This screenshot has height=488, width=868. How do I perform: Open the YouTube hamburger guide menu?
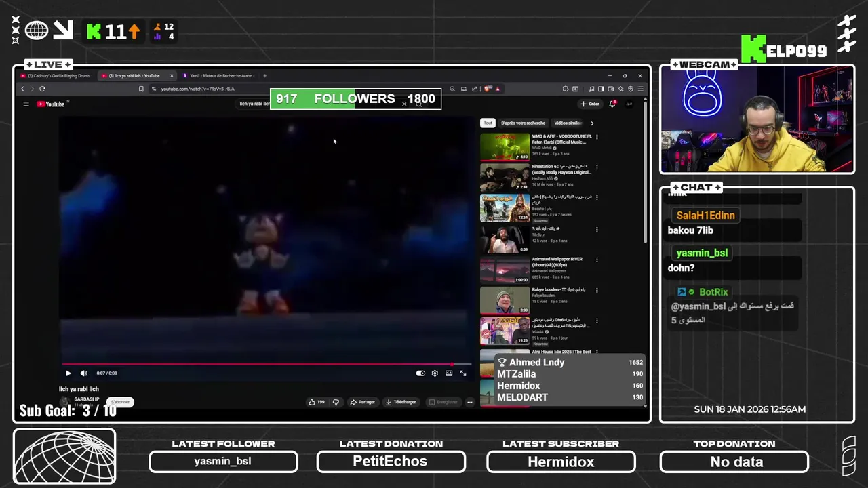coord(26,104)
